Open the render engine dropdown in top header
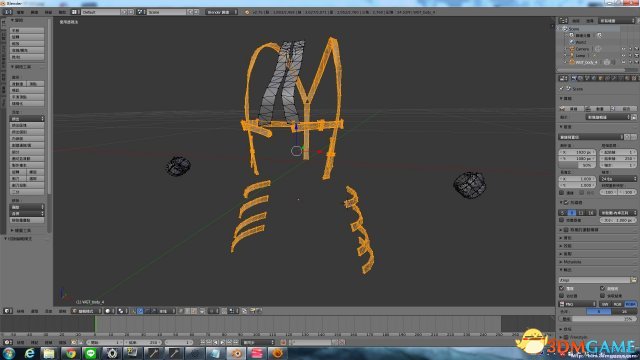The height and width of the screenshot is (360, 640). tap(222, 12)
